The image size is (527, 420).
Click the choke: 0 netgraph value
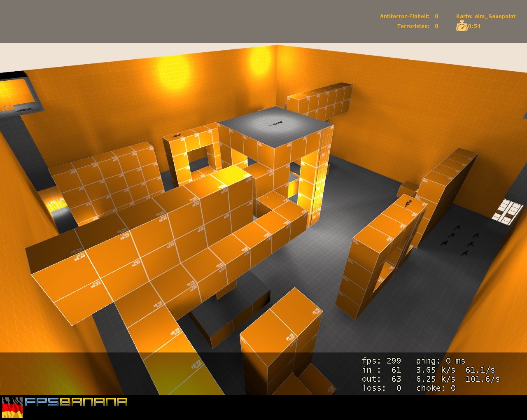click(436, 388)
